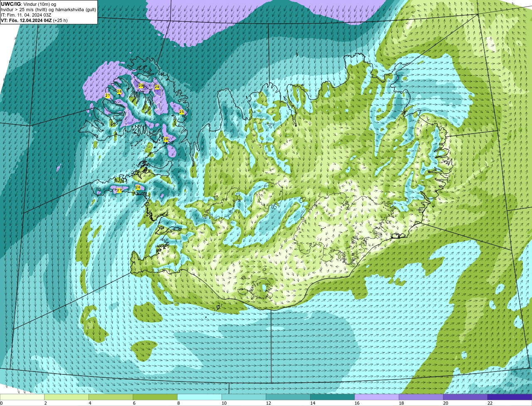
Task: Click the legend tick value "12"
Action: click(x=268, y=403)
